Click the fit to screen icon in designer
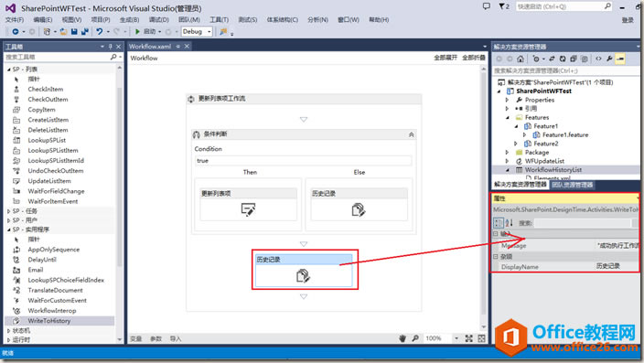The height and width of the screenshot is (363, 644). [469, 338]
